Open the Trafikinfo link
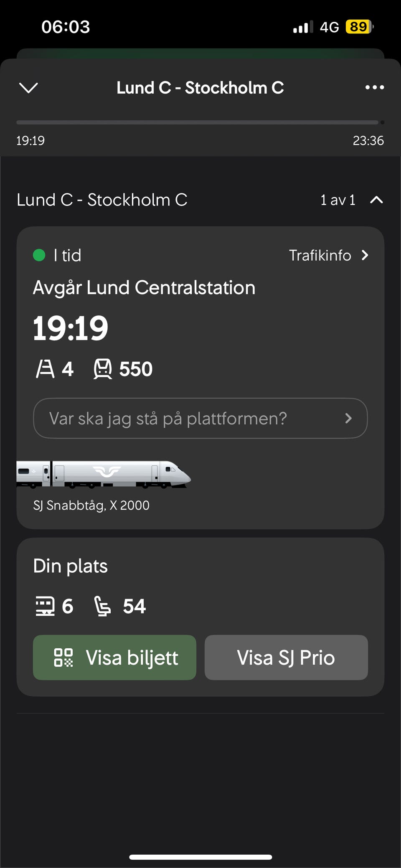Viewport: 401px width, 868px height. [320, 255]
